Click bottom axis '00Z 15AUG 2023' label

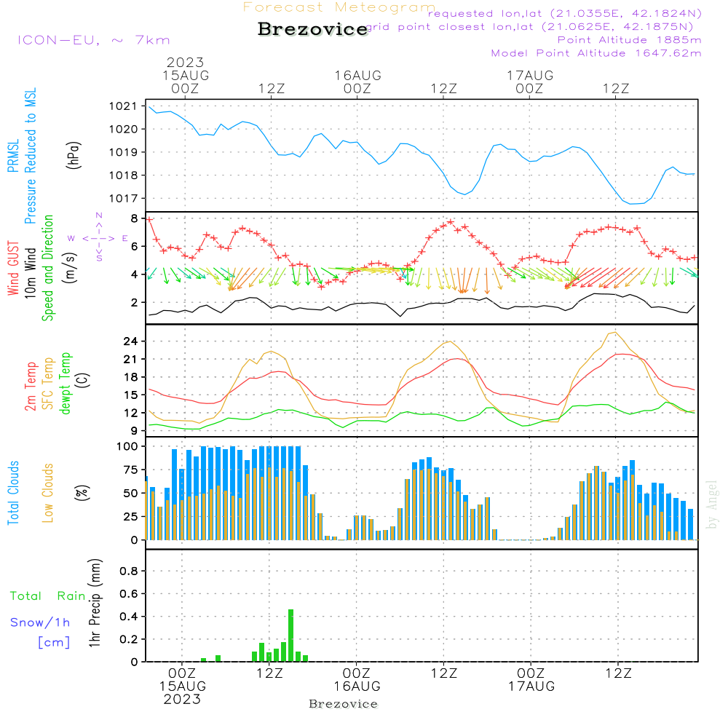[182, 687]
